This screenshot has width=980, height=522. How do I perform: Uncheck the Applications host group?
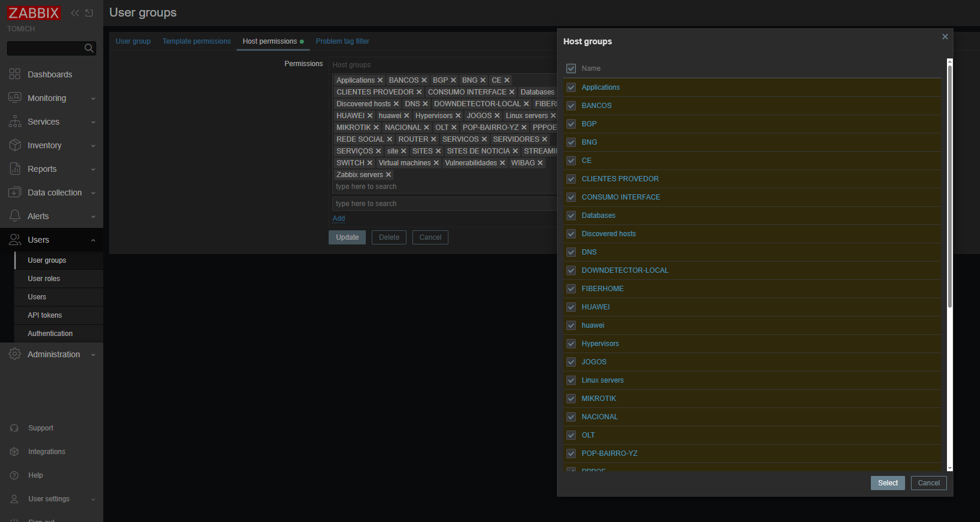pos(571,87)
